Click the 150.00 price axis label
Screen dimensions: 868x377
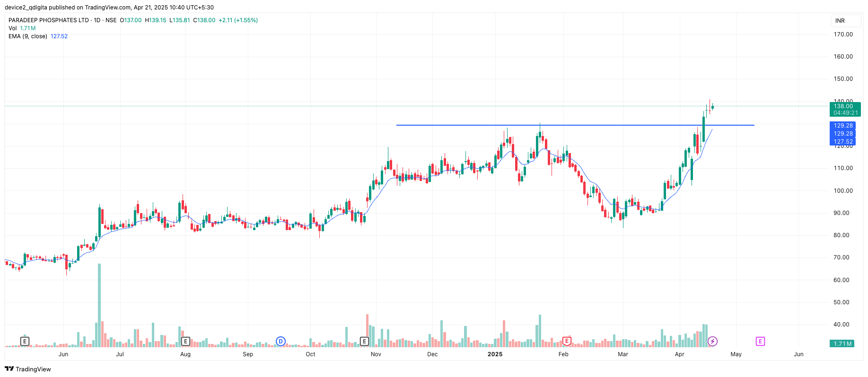[x=843, y=79]
